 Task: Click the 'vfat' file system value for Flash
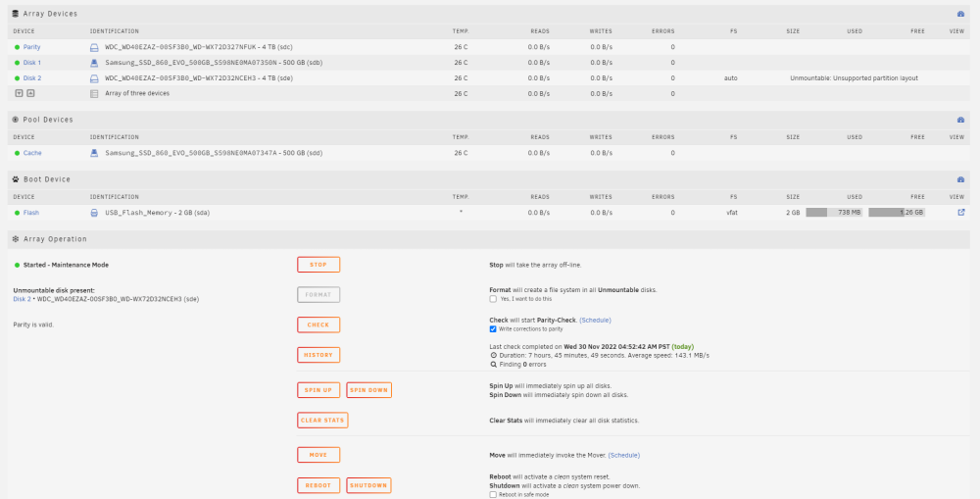[x=732, y=213]
